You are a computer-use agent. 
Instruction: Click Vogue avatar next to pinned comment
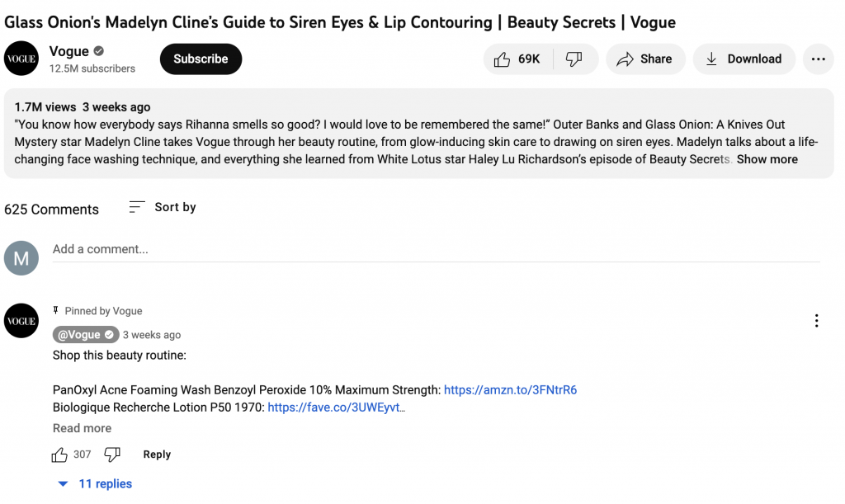coord(21,321)
